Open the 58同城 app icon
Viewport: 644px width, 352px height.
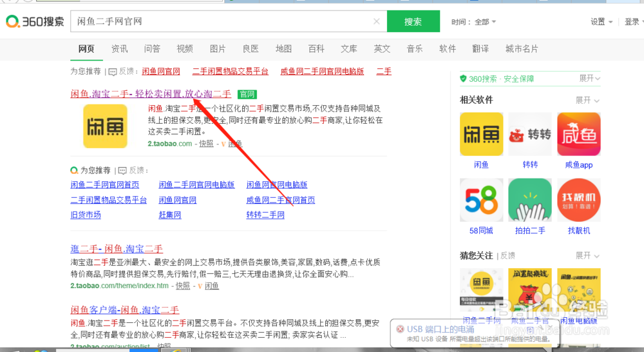[x=481, y=200]
